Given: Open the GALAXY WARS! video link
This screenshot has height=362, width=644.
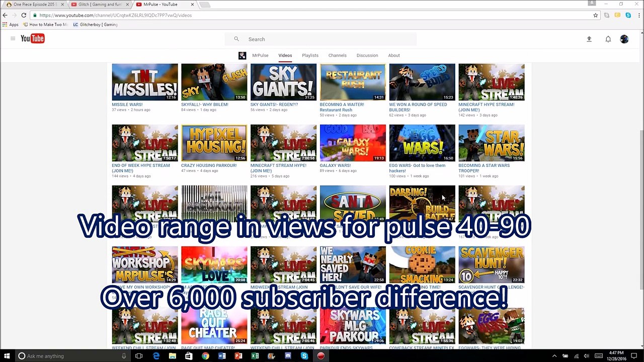Looking at the screenshot, I should (335, 165).
